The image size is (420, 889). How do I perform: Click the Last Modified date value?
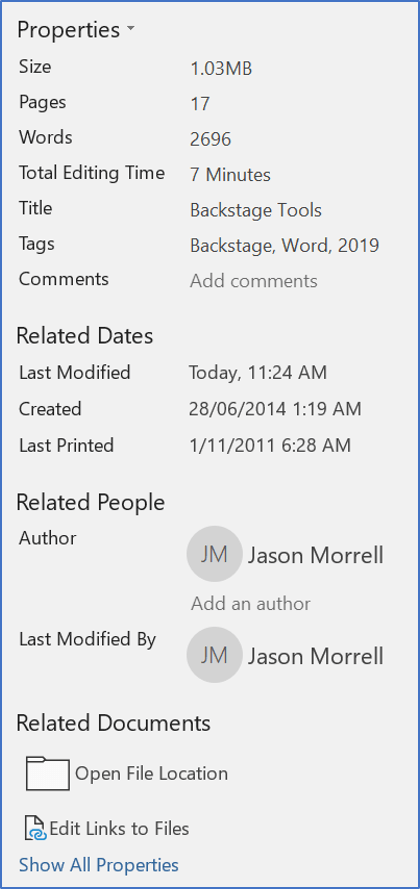258,372
